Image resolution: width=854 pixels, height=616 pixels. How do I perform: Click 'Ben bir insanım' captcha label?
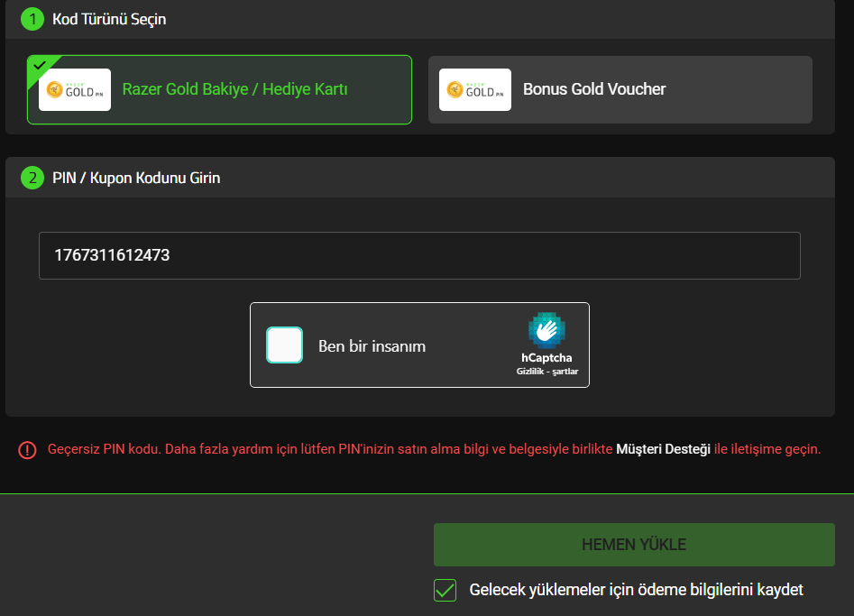(372, 346)
